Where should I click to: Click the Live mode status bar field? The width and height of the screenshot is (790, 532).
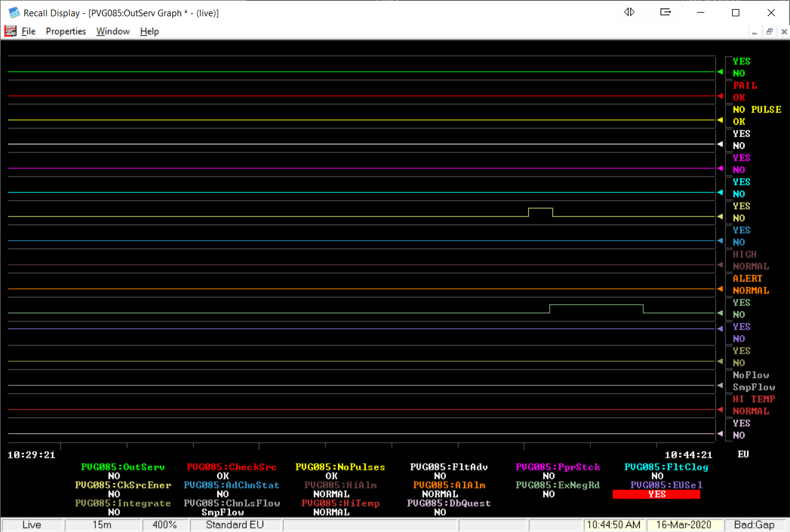32,525
